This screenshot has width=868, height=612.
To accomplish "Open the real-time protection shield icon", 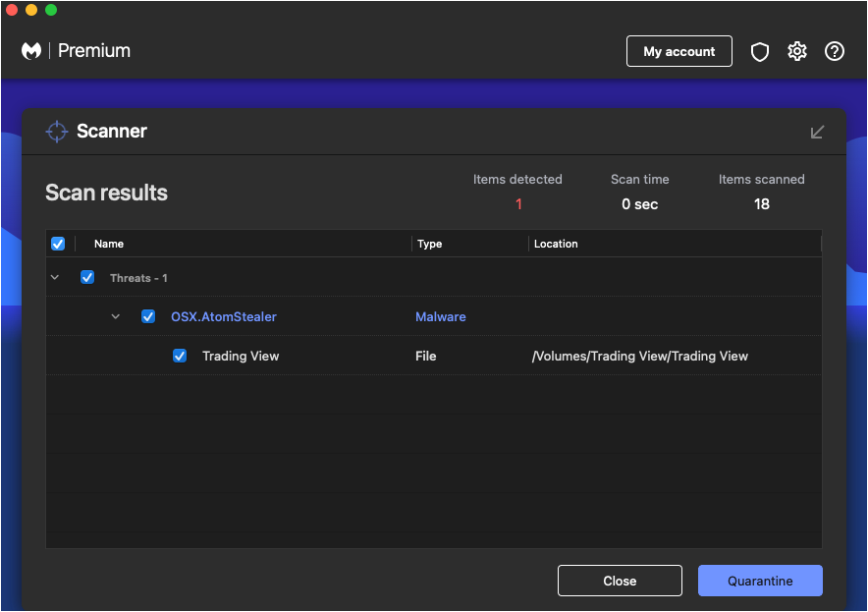I will click(760, 51).
